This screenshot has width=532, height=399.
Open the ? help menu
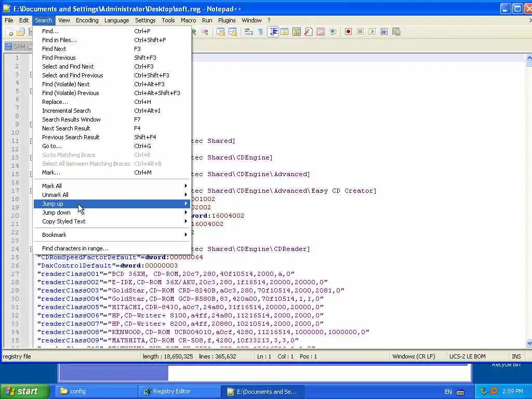pos(269,20)
